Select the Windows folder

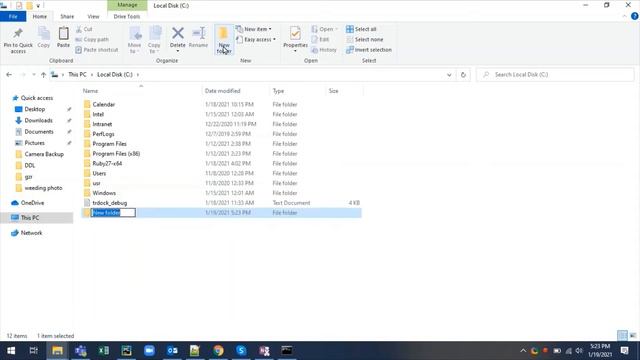coord(104,193)
